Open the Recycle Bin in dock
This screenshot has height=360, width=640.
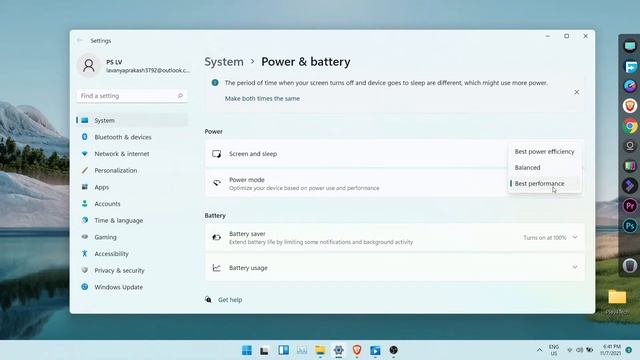tap(630, 266)
